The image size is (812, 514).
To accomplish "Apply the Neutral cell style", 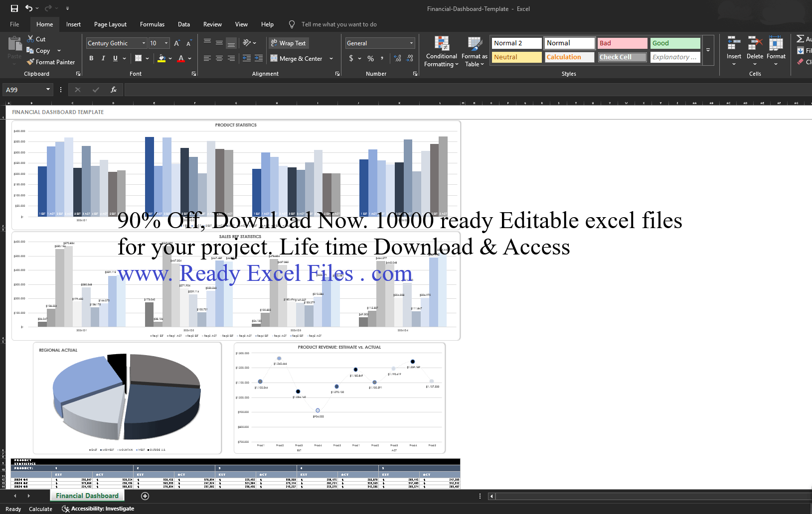I will click(x=517, y=57).
